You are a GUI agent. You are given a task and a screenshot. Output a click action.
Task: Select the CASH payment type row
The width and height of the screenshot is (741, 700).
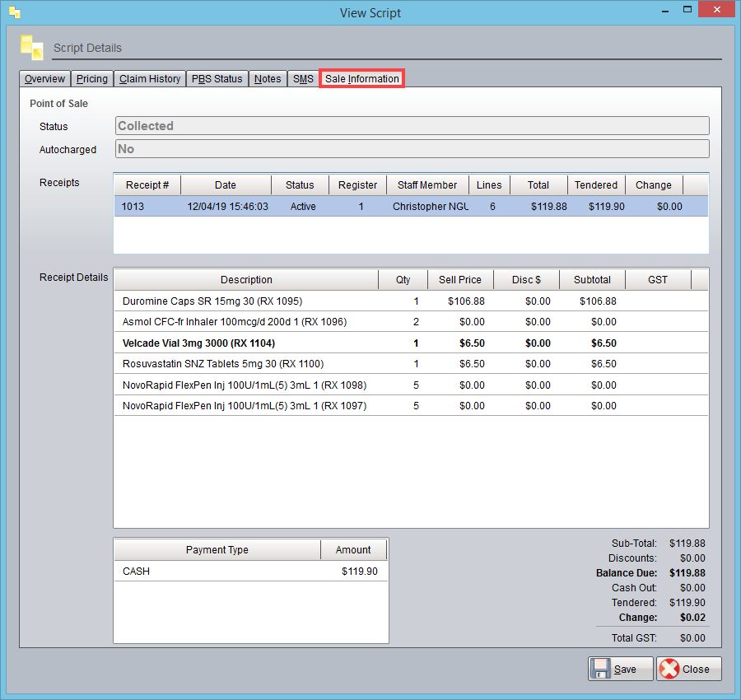[x=217, y=571]
